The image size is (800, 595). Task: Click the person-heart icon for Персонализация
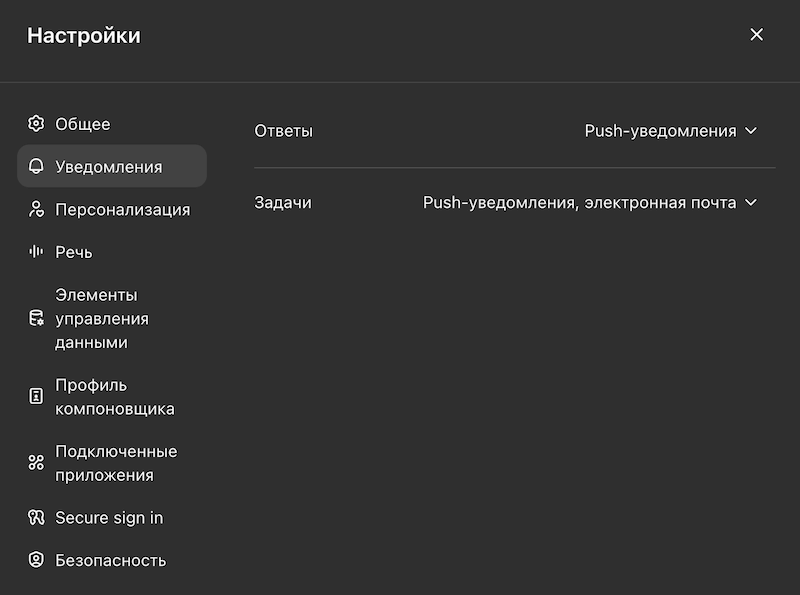36,209
